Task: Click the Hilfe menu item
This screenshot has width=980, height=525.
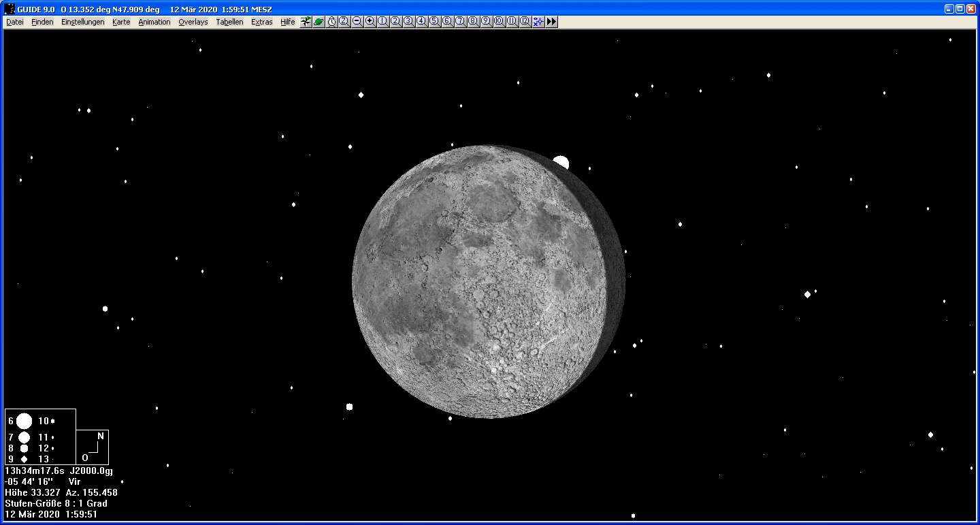Action: point(288,22)
